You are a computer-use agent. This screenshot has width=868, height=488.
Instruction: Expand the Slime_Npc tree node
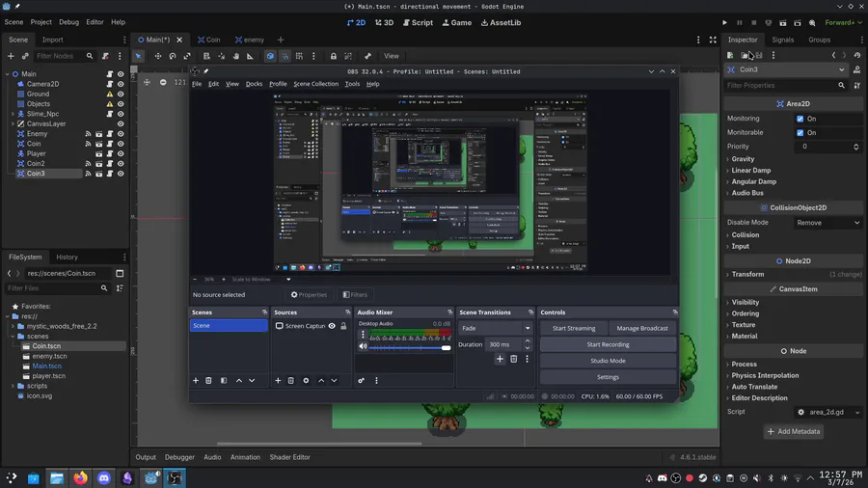[13, 114]
